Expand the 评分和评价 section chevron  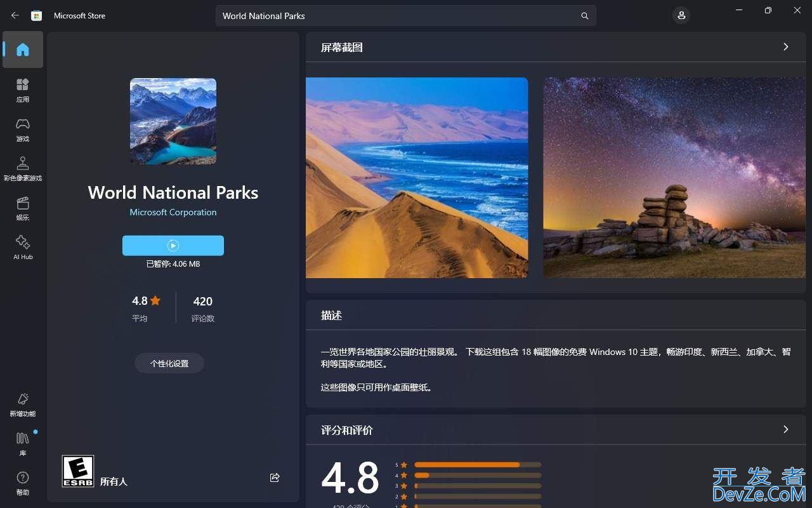(x=785, y=430)
